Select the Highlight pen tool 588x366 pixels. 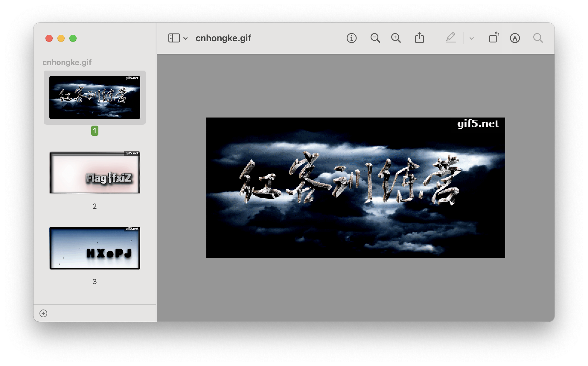coord(450,38)
